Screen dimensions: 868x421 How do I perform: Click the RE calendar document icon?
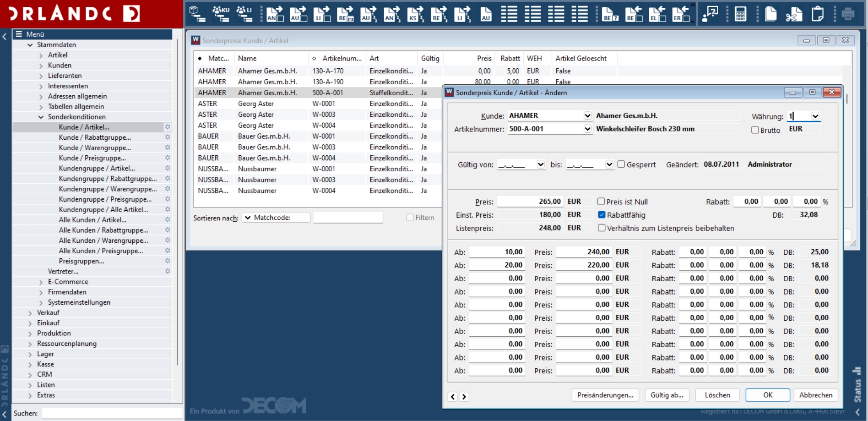click(x=345, y=14)
